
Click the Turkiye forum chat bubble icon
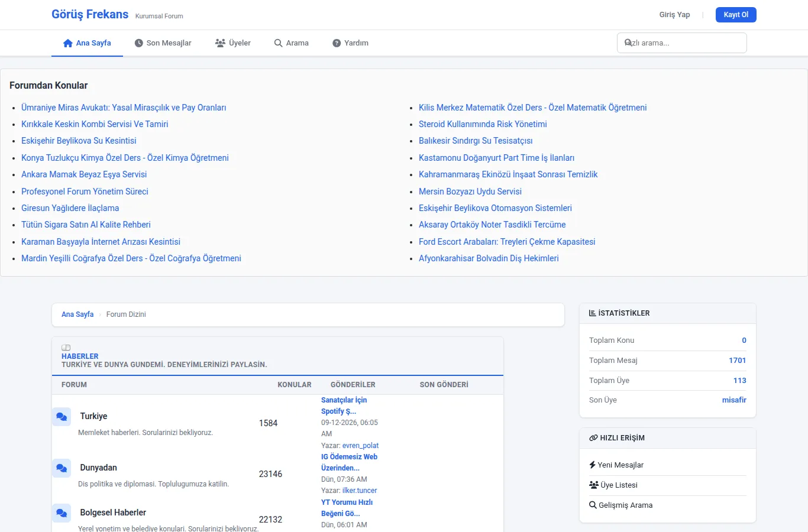pos(62,417)
